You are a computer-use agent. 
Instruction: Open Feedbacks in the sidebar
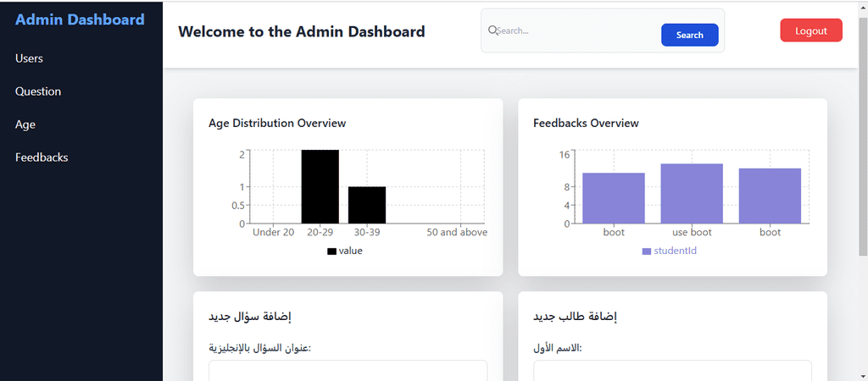tap(42, 157)
